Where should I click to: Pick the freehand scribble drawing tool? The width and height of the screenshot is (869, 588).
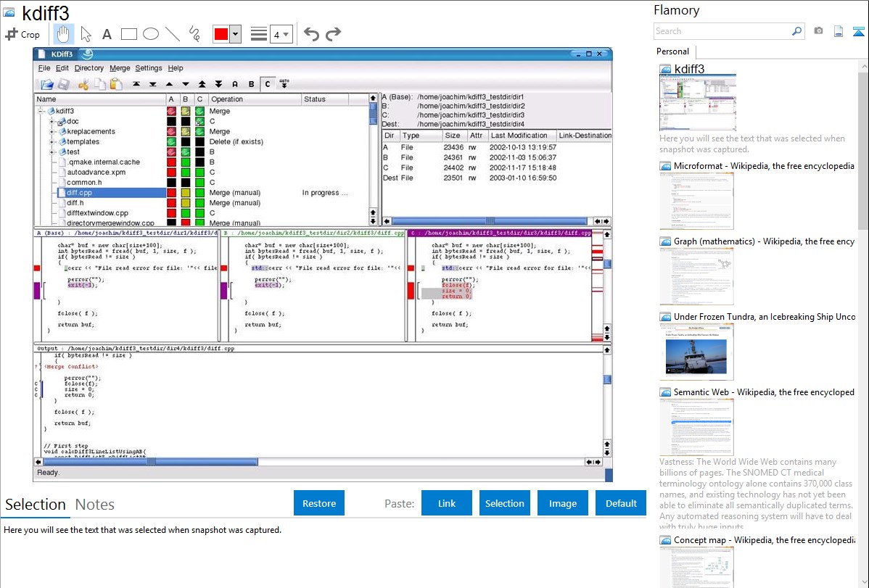tap(194, 34)
